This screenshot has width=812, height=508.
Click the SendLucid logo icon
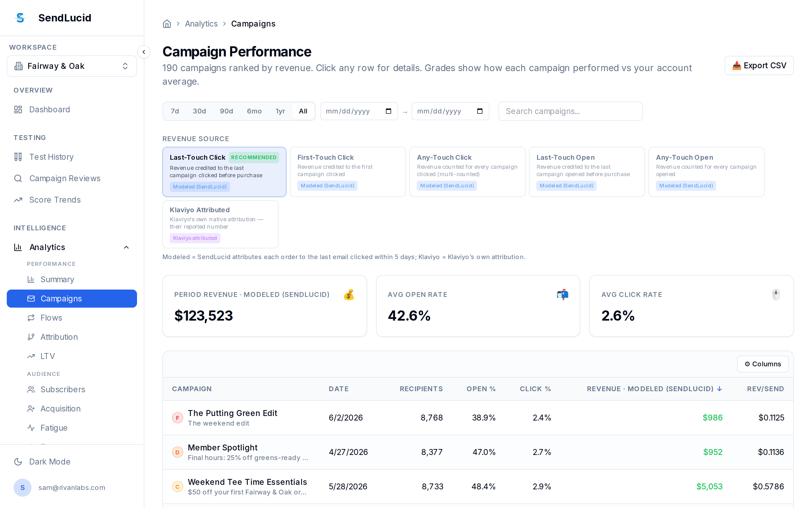(x=21, y=18)
